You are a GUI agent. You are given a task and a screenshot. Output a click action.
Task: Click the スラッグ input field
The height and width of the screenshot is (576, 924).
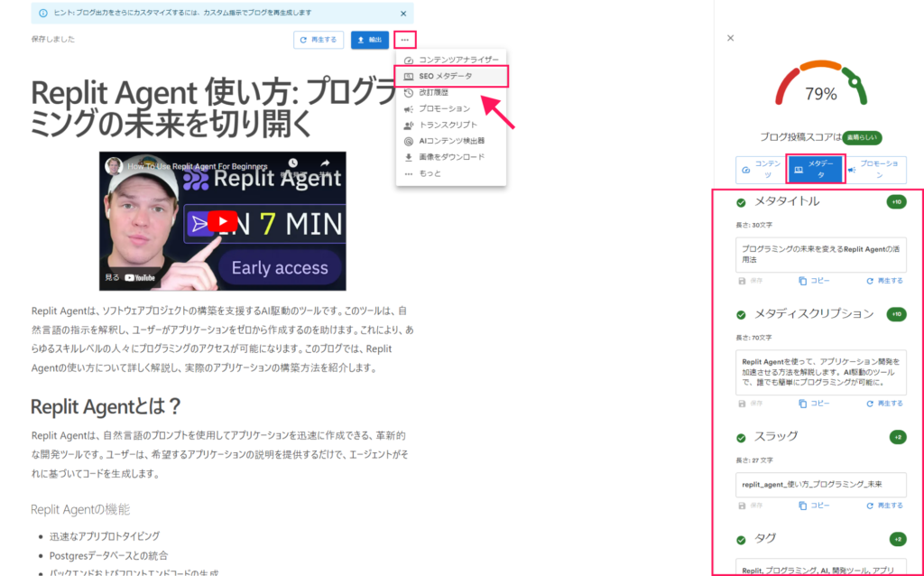(821, 485)
